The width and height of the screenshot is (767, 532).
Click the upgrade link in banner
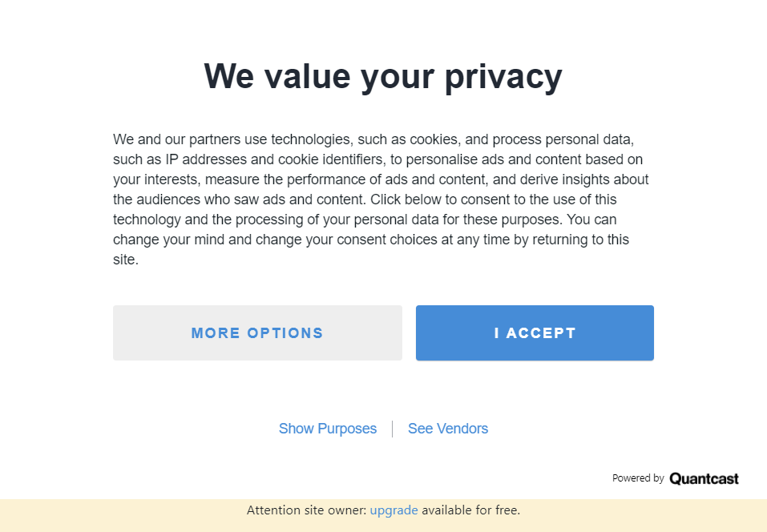tap(394, 510)
